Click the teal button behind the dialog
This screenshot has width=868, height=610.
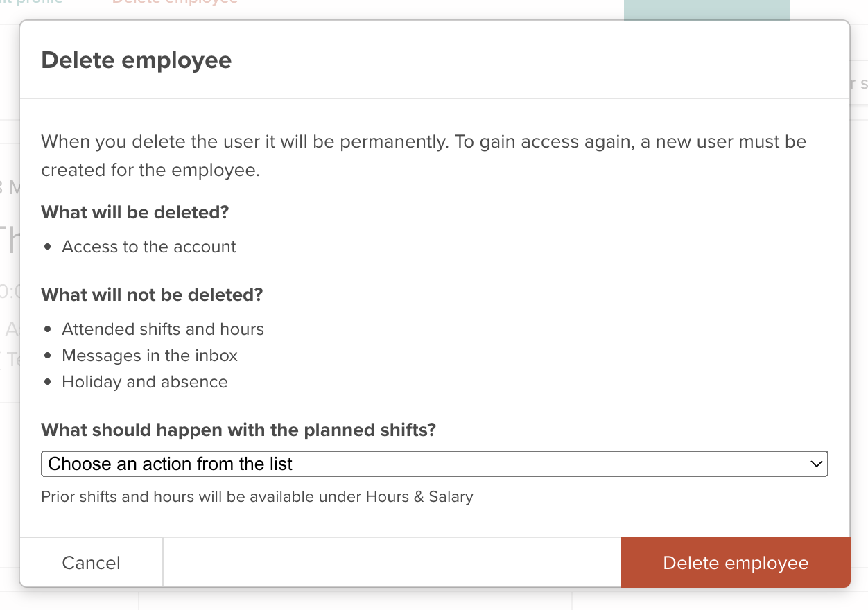click(706, 10)
